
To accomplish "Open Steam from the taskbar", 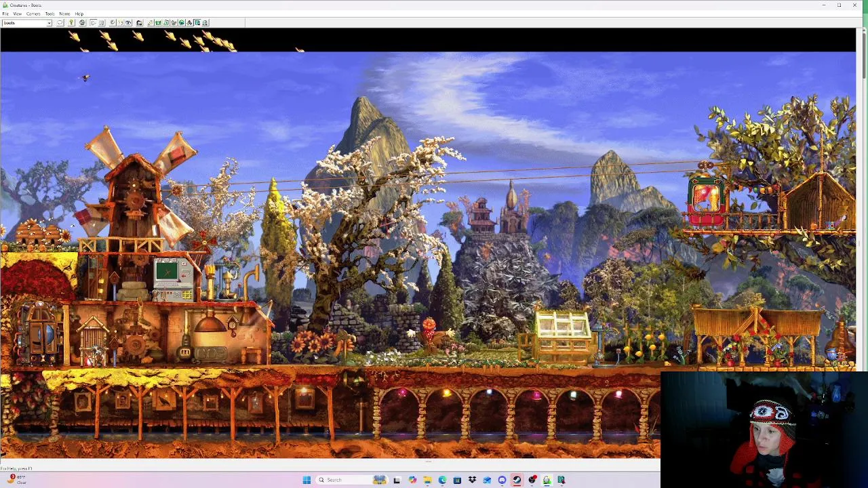I will point(517,480).
